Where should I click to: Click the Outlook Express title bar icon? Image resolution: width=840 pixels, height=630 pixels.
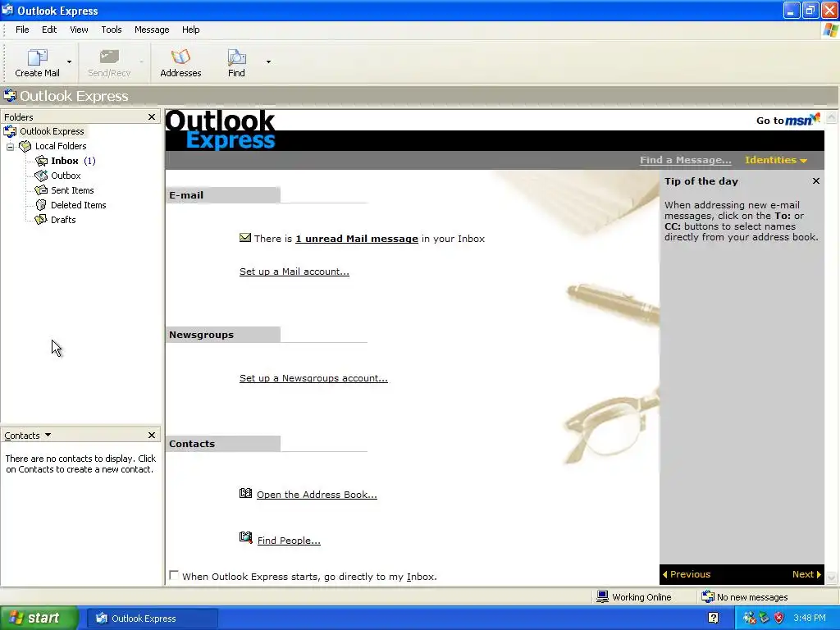(7, 10)
